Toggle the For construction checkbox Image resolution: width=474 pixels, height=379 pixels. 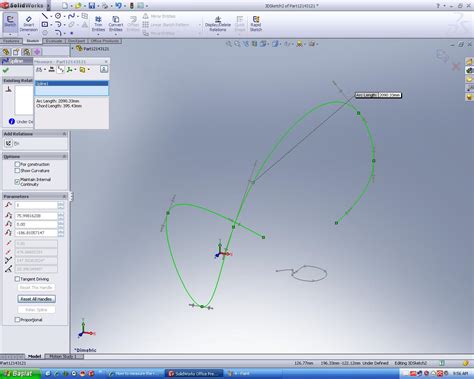point(17,164)
